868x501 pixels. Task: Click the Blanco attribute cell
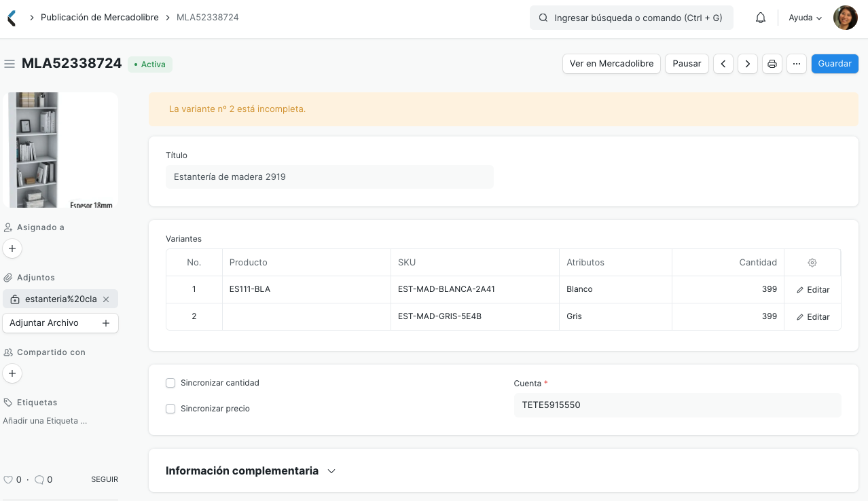pyautogui.click(x=615, y=289)
